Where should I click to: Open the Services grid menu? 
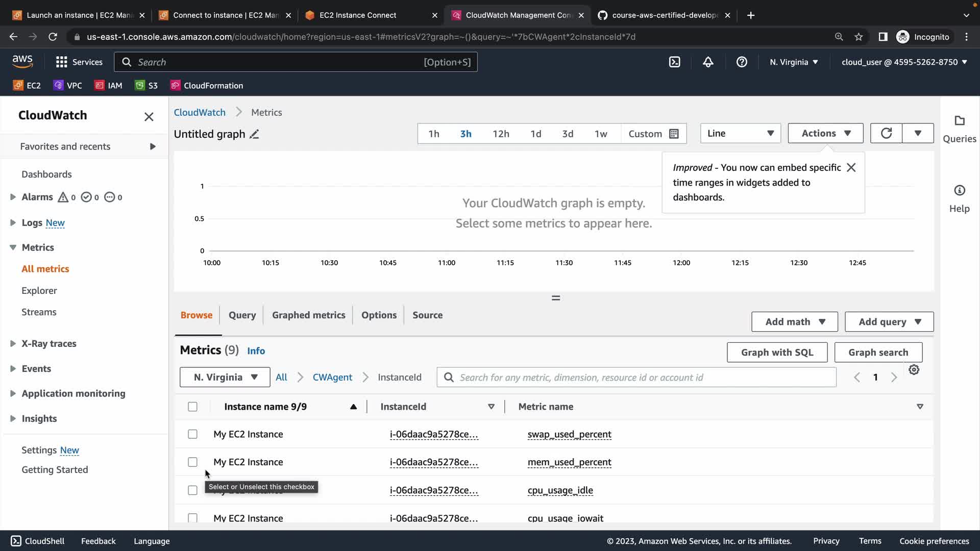pyautogui.click(x=62, y=62)
